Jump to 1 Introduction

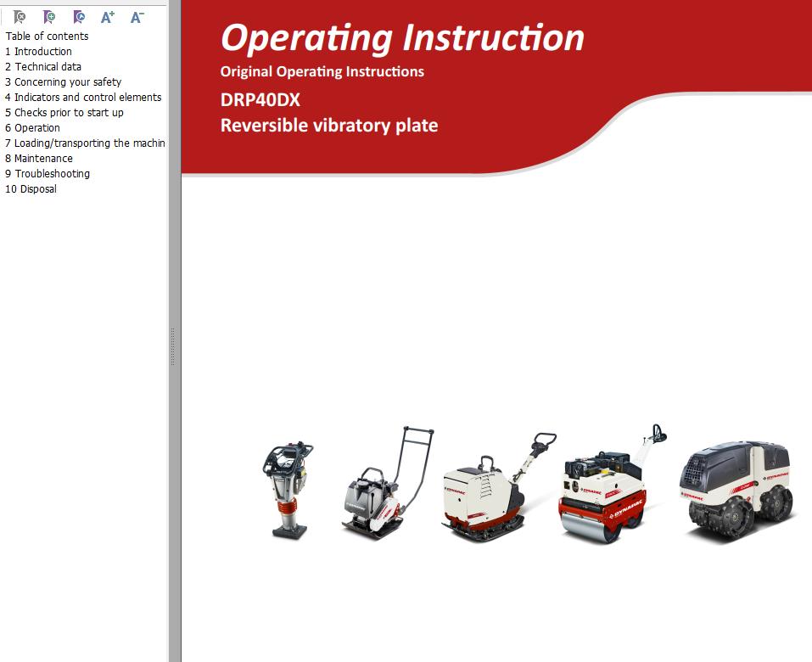[x=38, y=51]
